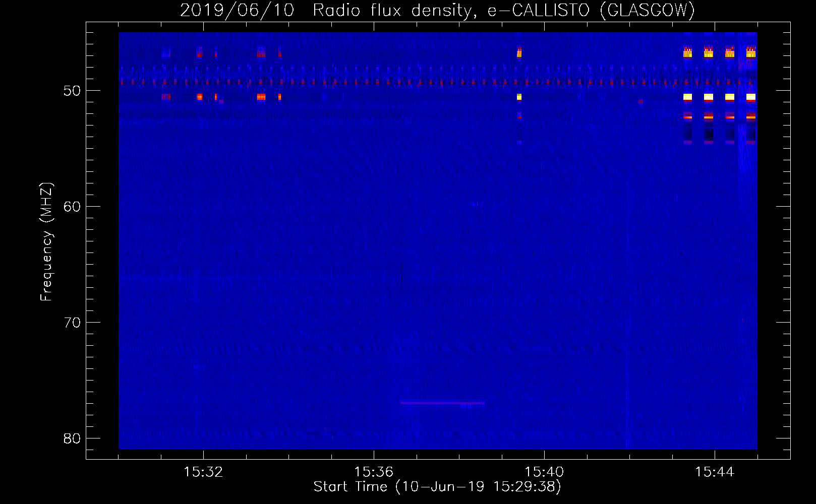This screenshot has height=504, width=816.
Task: Click the 60 frequency tick label
Action: click(x=72, y=207)
